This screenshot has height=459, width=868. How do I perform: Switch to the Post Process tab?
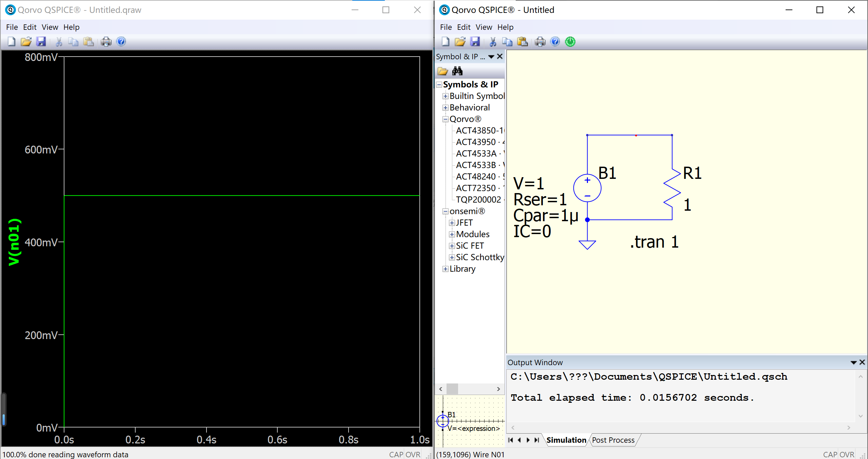[613, 440]
